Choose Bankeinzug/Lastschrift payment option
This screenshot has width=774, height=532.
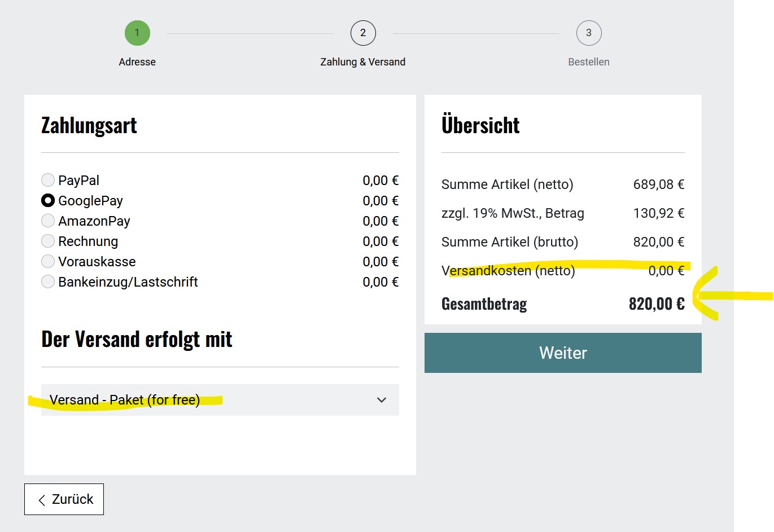click(48, 282)
